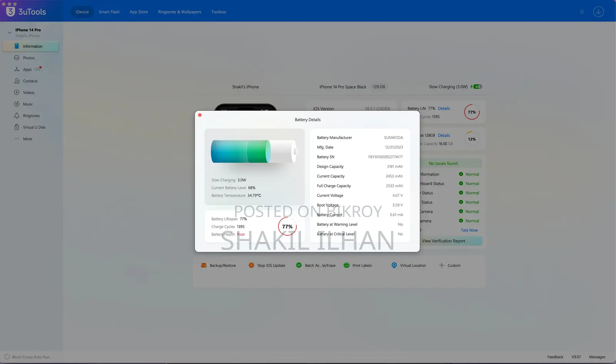Open the App Store tab

tap(139, 12)
